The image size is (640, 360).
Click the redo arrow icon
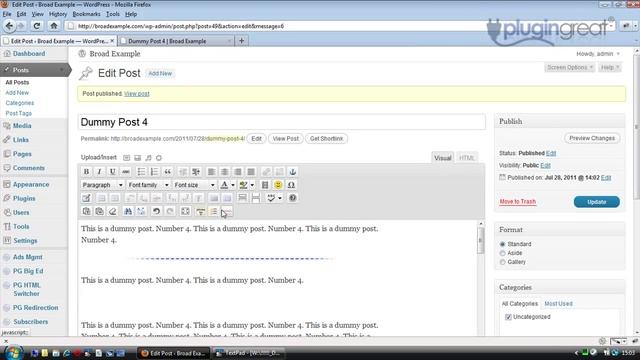(170, 211)
